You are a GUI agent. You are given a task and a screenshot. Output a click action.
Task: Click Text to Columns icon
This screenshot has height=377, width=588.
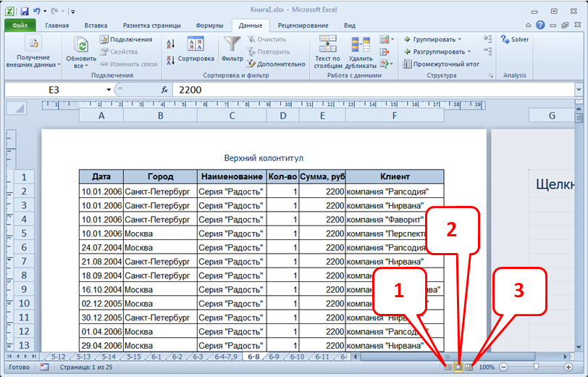pyautogui.click(x=327, y=45)
